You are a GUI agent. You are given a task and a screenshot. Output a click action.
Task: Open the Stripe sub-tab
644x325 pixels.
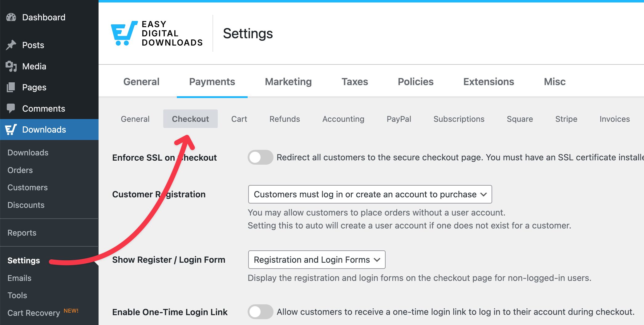coord(566,119)
